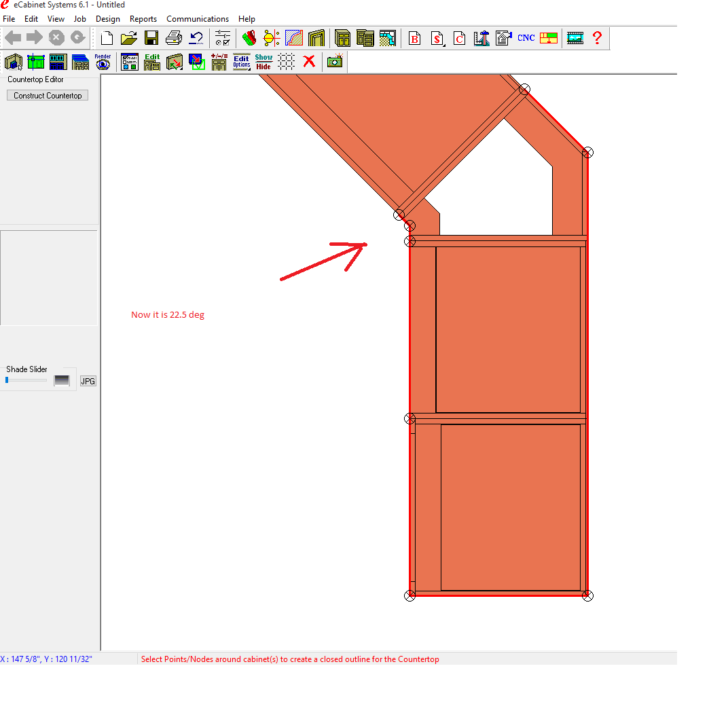Image resolution: width=728 pixels, height=717 pixels.
Task: Select the bottom-right countertop outline node
Action: tap(588, 595)
